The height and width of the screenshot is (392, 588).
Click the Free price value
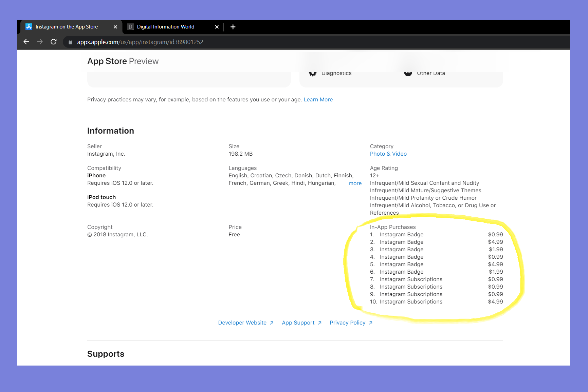(x=234, y=235)
